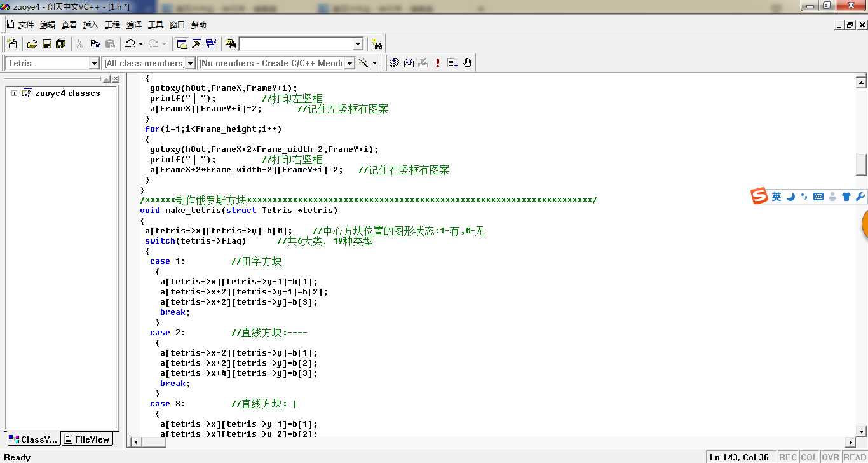This screenshot has width=868, height=463.
Task: Click the Search binoculars icon beside the find box
Action: click(x=377, y=44)
